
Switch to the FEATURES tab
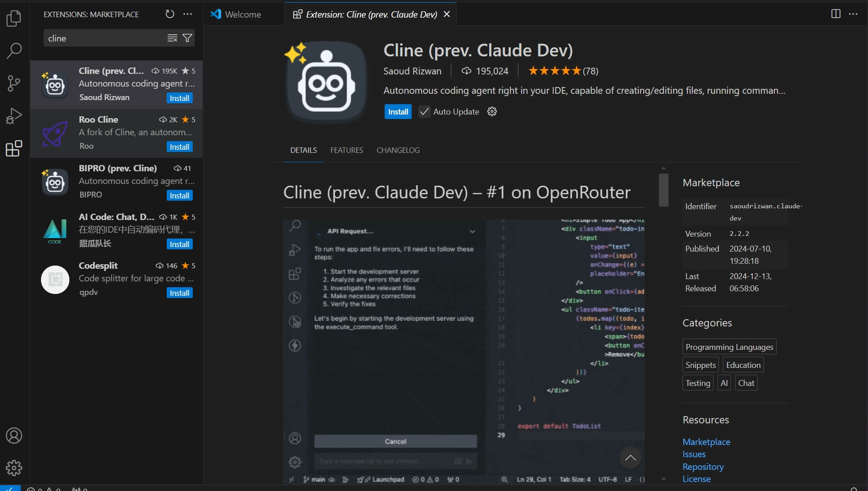pos(346,150)
